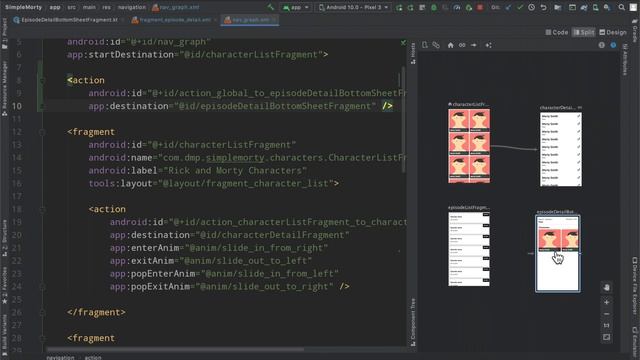Switch editor to Split view
This screenshot has width=640, height=360.
pos(584,32)
